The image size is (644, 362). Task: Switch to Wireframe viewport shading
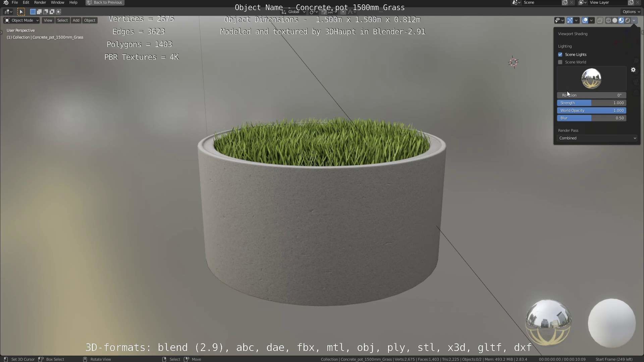point(608,20)
